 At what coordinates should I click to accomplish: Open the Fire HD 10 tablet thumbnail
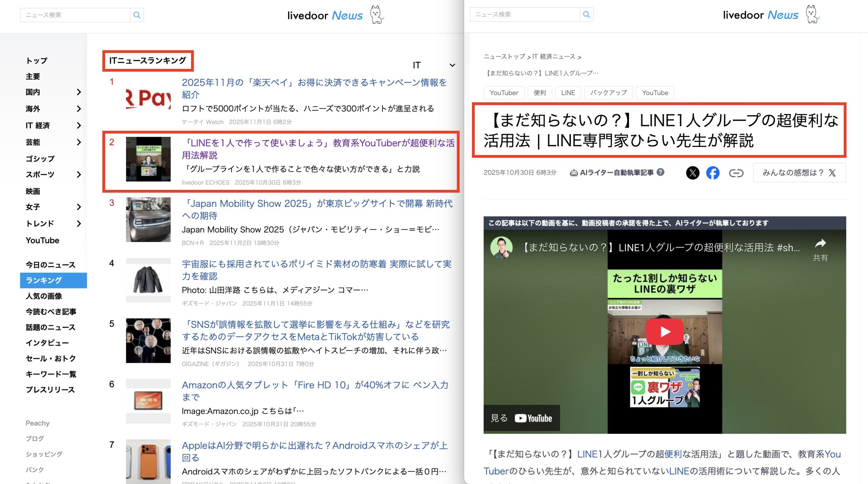tap(148, 401)
